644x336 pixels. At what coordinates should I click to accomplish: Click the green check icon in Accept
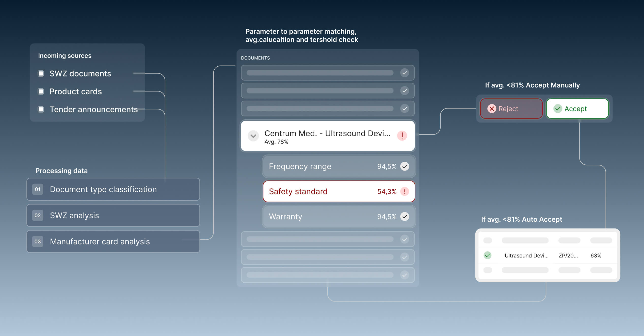tap(558, 109)
